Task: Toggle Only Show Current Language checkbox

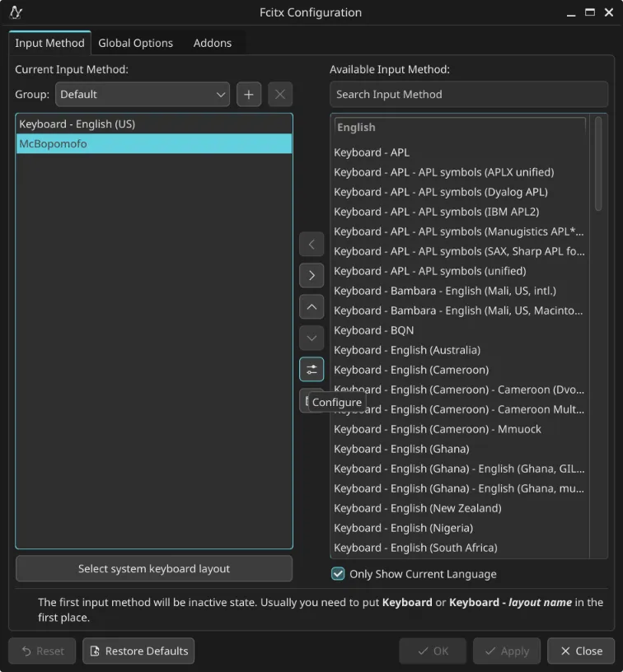Action: [x=338, y=574]
